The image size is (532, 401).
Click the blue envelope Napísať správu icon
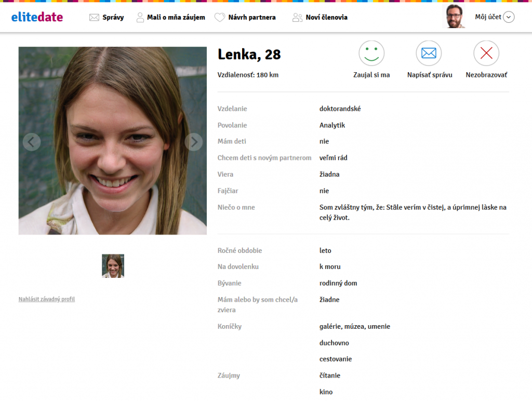pyautogui.click(x=429, y=54)
